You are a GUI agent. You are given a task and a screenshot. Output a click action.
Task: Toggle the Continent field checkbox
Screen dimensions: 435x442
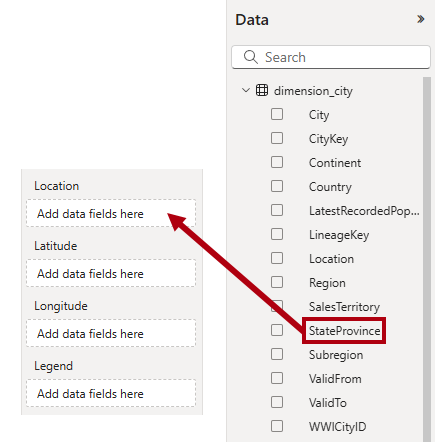277,162
